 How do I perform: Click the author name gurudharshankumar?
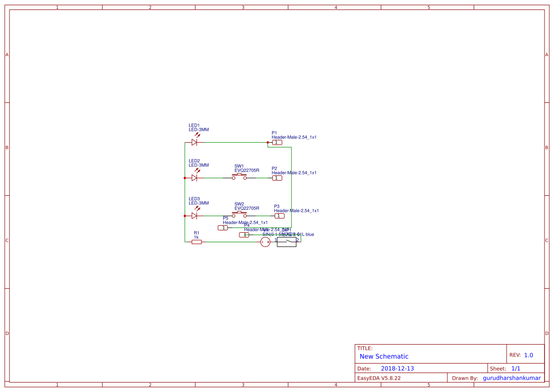[511, 378]
